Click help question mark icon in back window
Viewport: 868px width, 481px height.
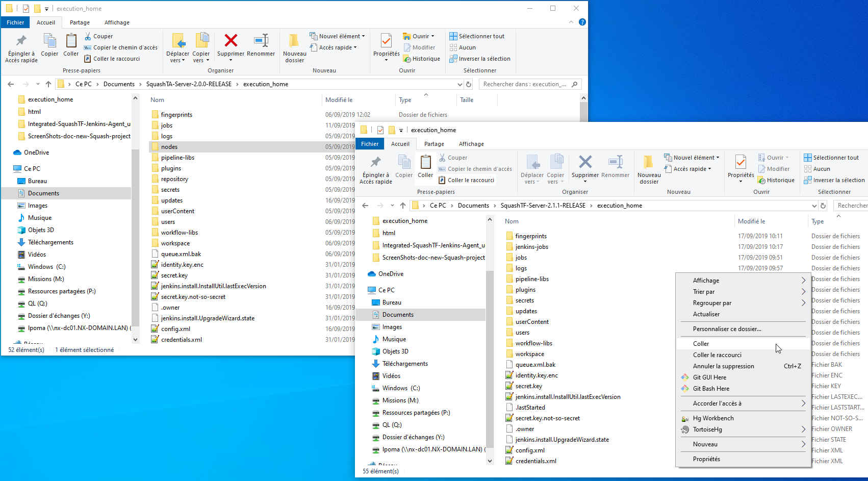[x=582, y=22]
